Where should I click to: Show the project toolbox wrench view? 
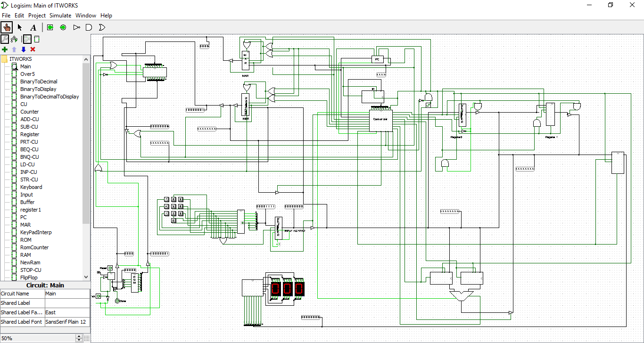point(5,39)
